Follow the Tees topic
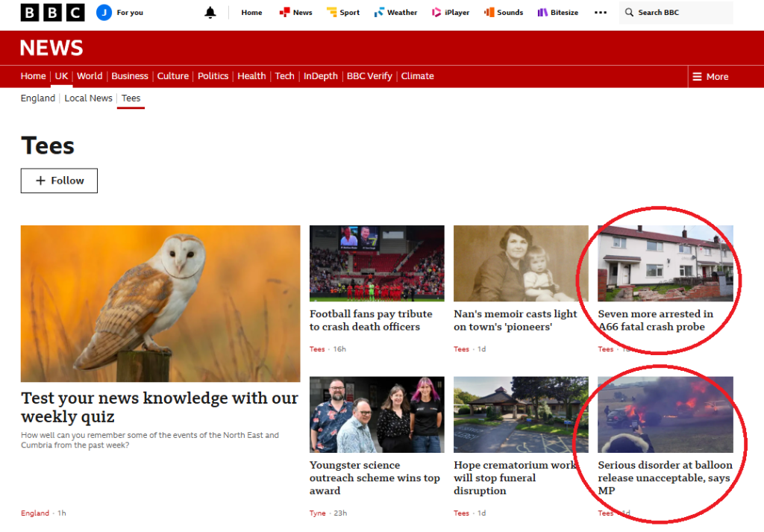Viewport: 764px width, 532px height. coord(59,181)
